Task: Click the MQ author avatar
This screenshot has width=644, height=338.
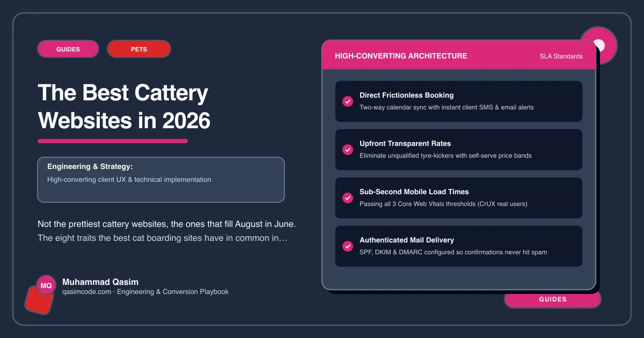Action: pos(46,285)
